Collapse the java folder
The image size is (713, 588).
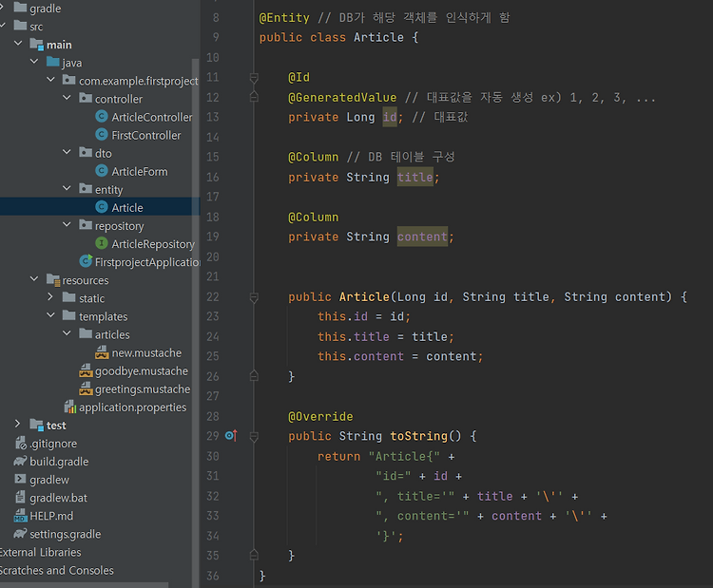pos(34,61)
